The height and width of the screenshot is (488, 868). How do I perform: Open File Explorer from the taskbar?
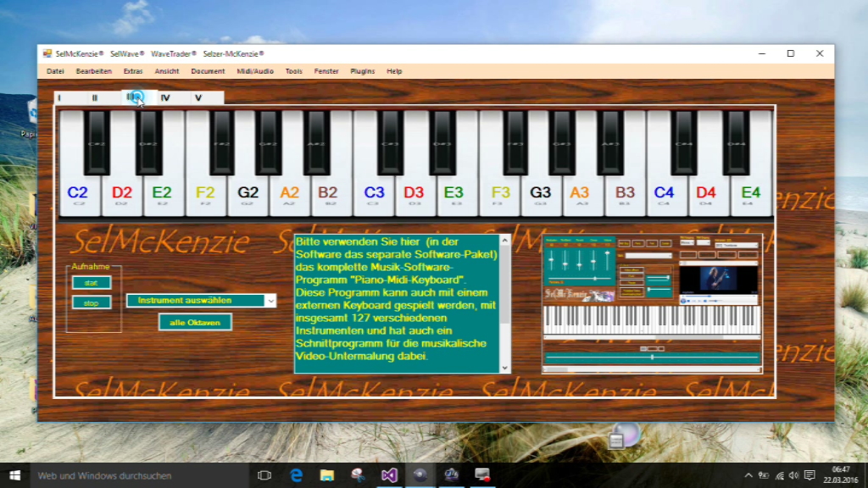327,475
